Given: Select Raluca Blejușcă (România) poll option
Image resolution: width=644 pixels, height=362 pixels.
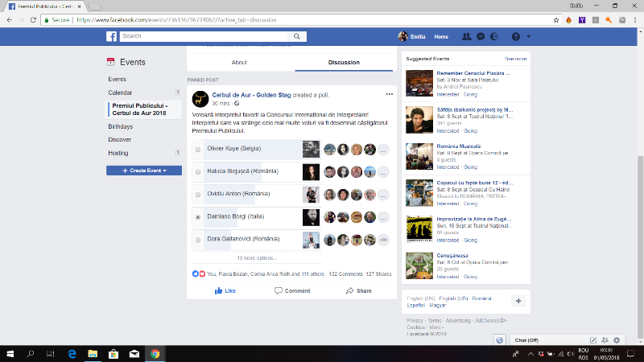Looking at the screenshot, I should (x=198, y=172).
